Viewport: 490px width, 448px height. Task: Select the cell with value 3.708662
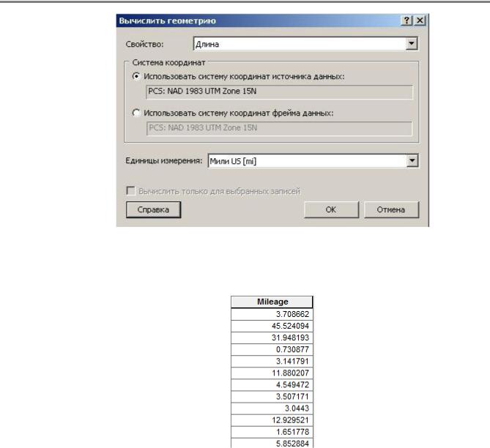[x=272, y=314]
